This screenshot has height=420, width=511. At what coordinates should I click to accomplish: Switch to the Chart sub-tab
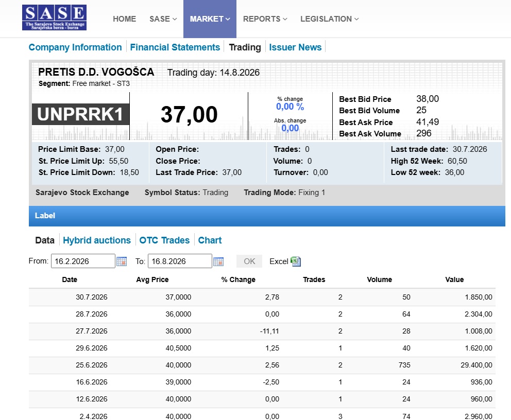[210, 240]
